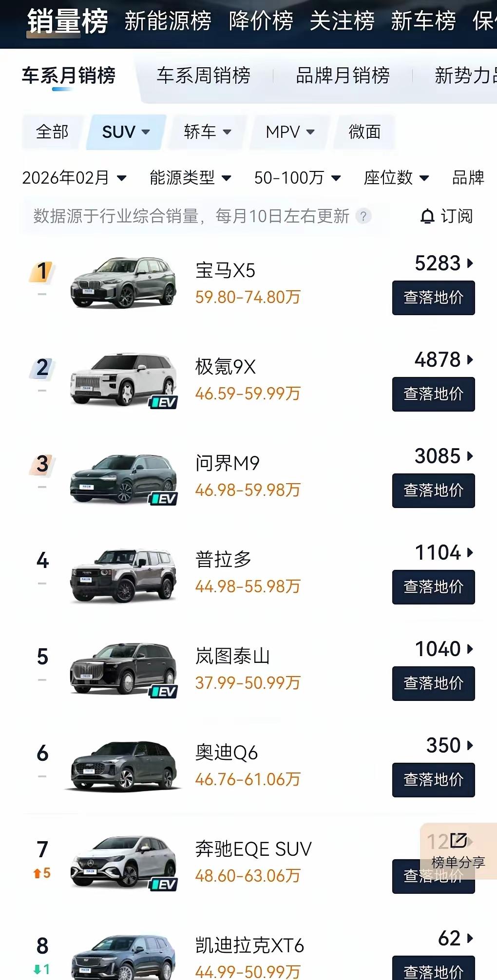Click 查落地价 button for 岚图泰山
Screen dimensions: 497x980
pos(433,683)
